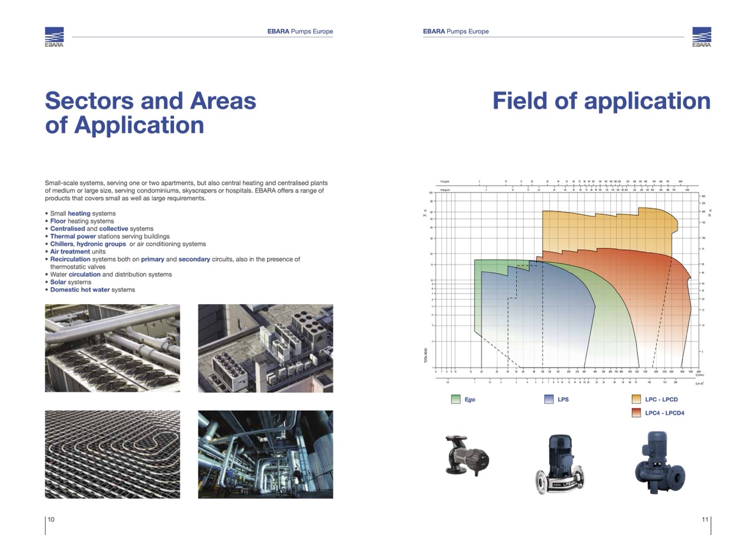Click the "Thermal power" bullet text
The image size is (756, 535).
[73, 237]
